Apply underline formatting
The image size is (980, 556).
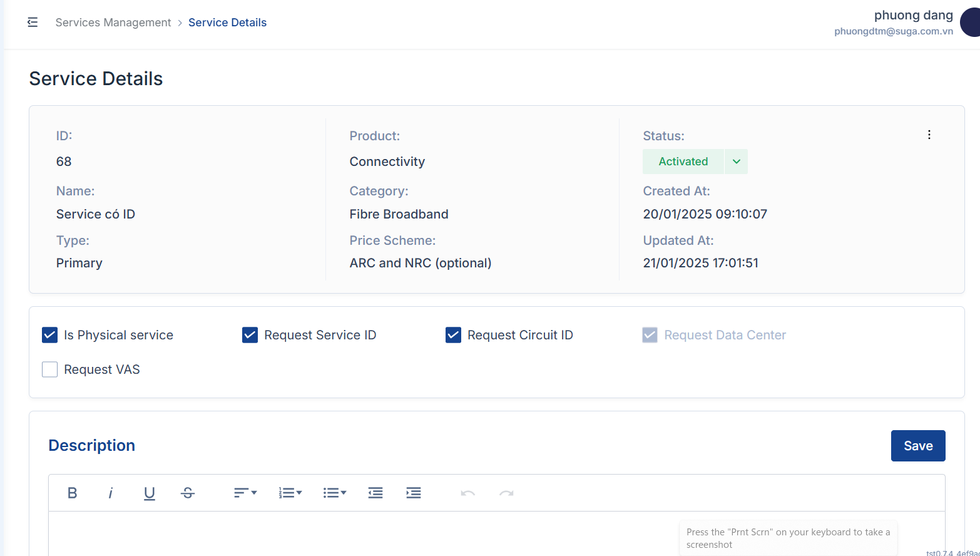pos(149,493)
